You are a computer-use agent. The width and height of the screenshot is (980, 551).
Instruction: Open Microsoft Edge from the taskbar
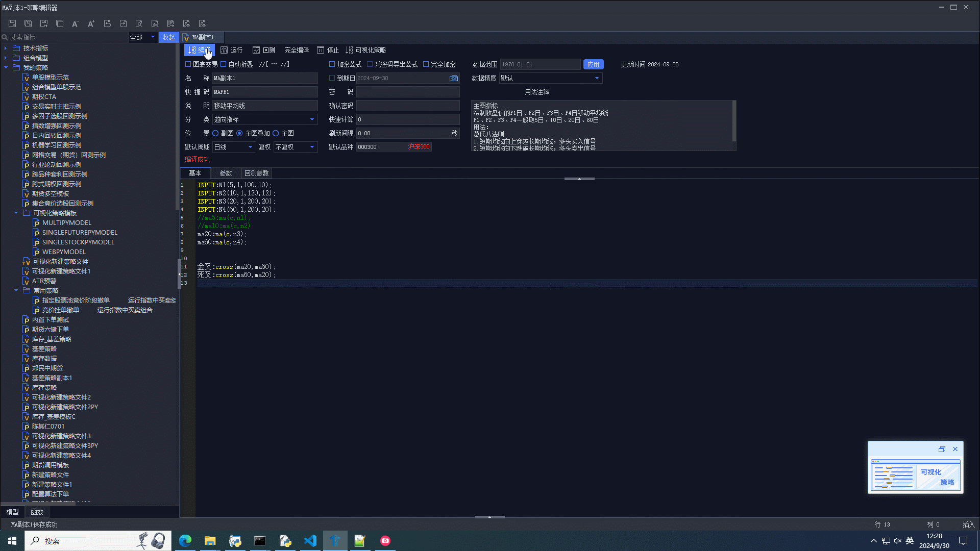click(x=185, y=541)
